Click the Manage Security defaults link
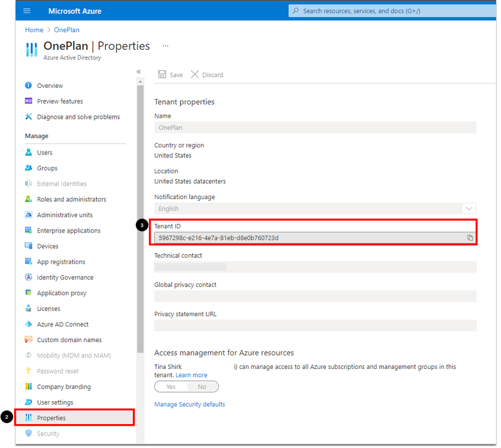The image size is (501, 448). 189,404
